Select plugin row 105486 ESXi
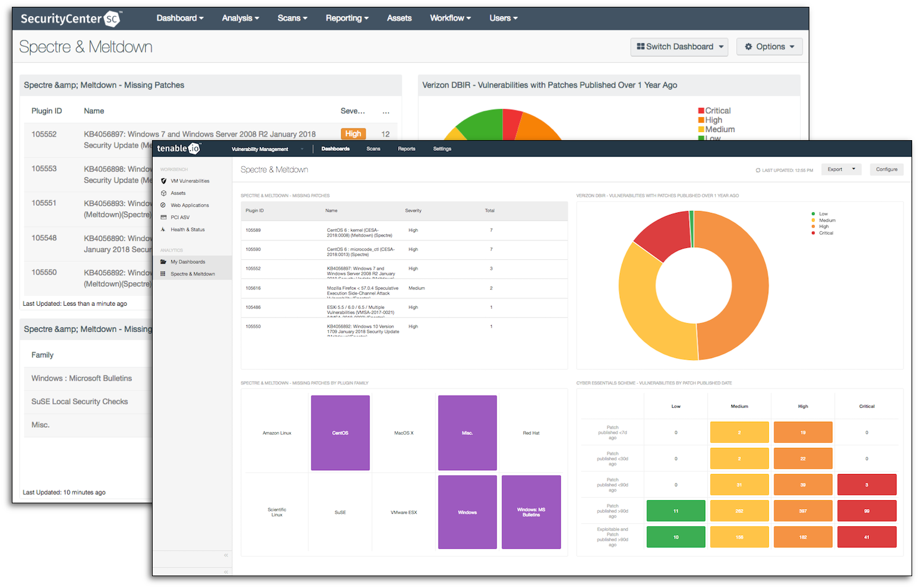919x588 pixels. (x=404, y=308)
